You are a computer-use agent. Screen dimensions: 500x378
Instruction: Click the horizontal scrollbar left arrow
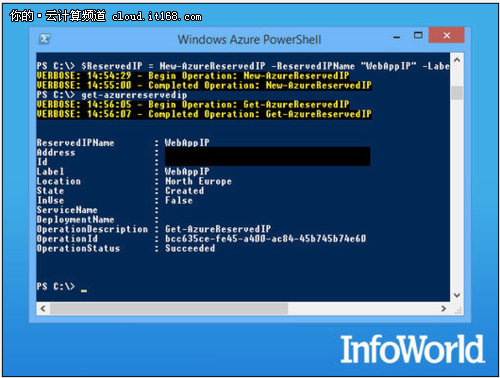coord(43,308)
